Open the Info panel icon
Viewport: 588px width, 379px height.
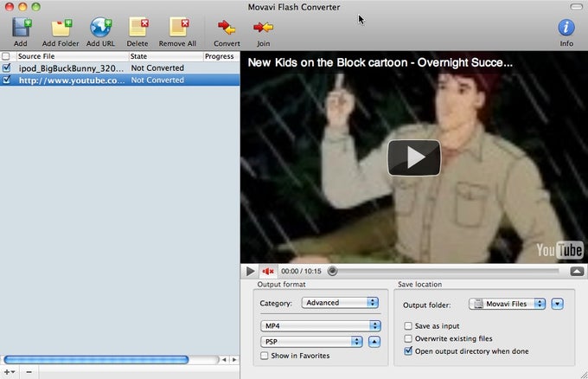point(566,28)
